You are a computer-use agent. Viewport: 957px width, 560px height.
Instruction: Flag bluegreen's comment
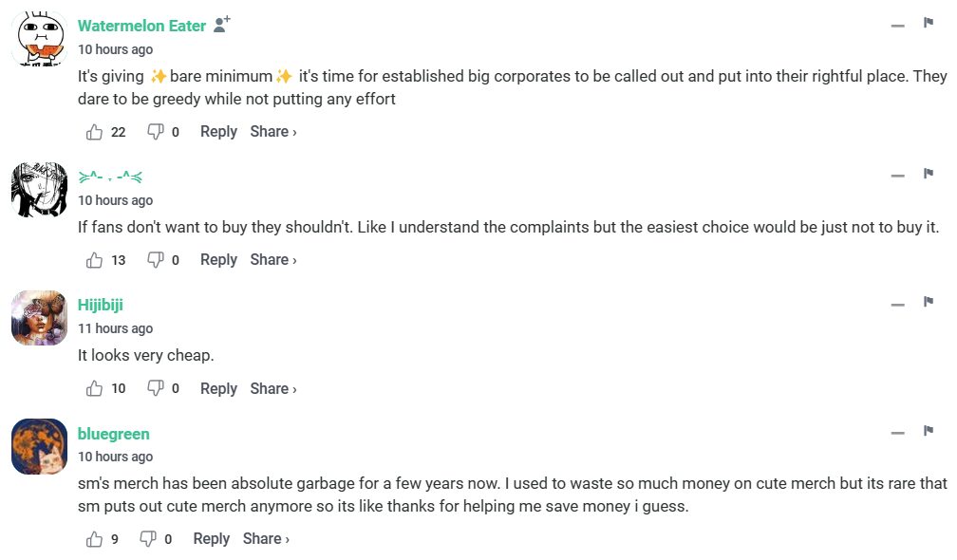tap(929, 431)
